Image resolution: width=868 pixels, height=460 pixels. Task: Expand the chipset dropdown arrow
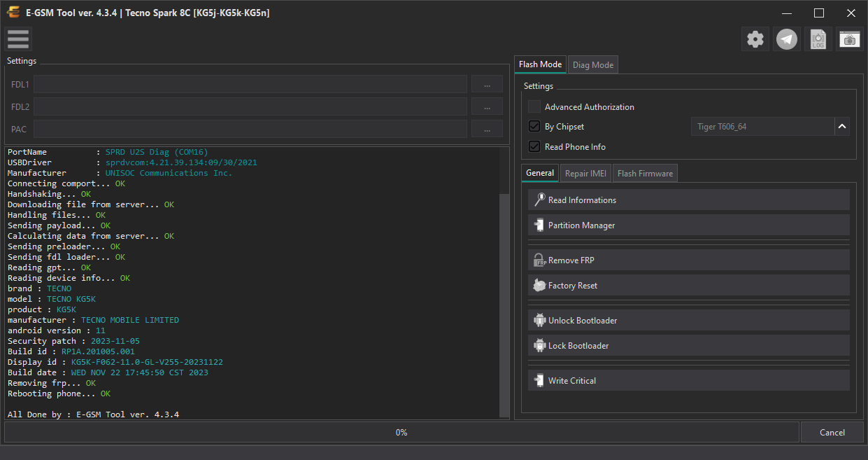click(x=842, y=127)
